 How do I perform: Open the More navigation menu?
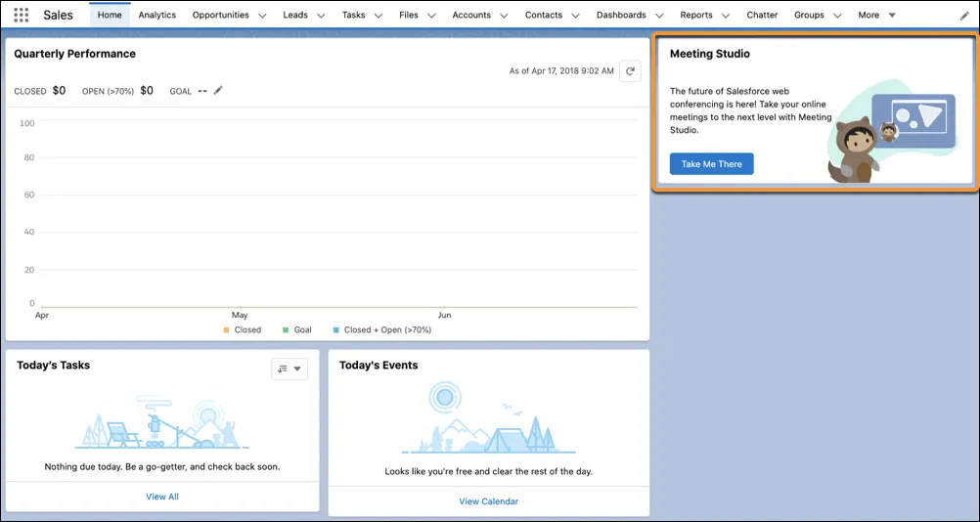click(877, 15)
